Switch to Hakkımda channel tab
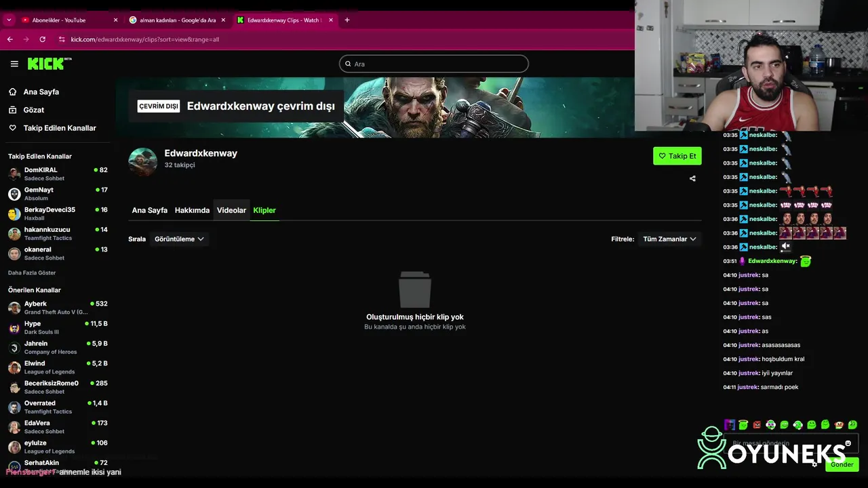868x488 pixels. [192, 210]
